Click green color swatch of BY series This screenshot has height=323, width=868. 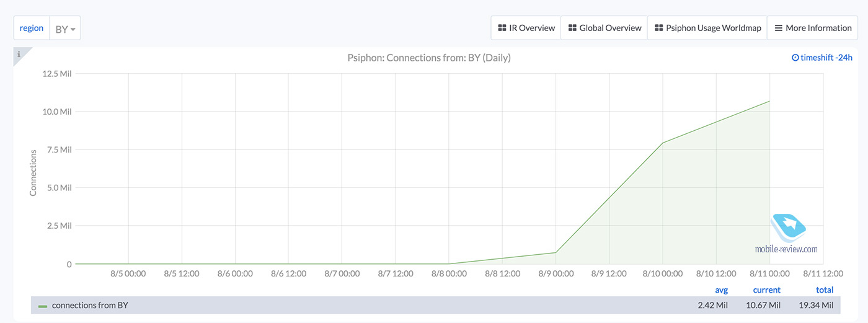point(43,306)
